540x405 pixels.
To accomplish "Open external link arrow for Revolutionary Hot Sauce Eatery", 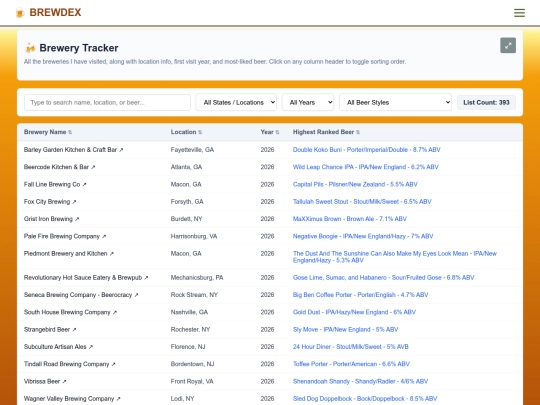I will click(x=146, y=278).
